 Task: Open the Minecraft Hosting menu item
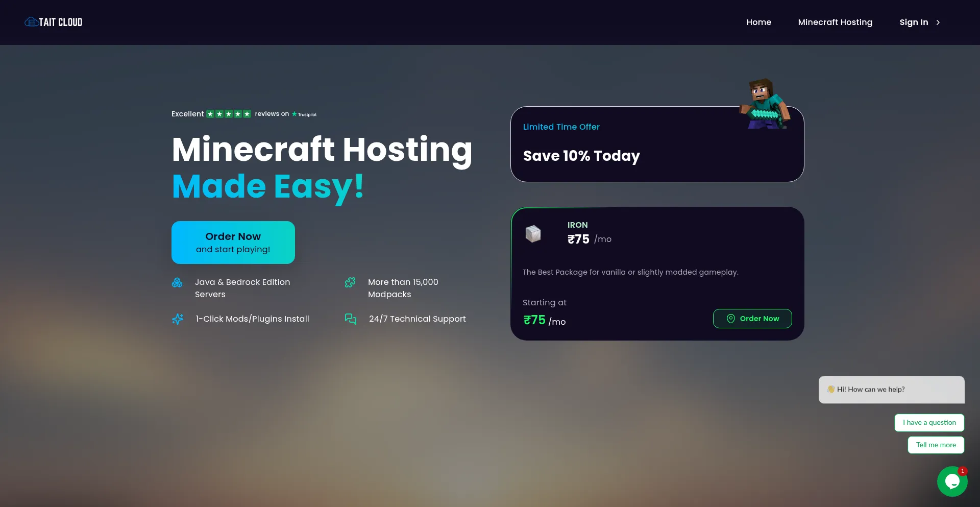[x=835, y=22]
